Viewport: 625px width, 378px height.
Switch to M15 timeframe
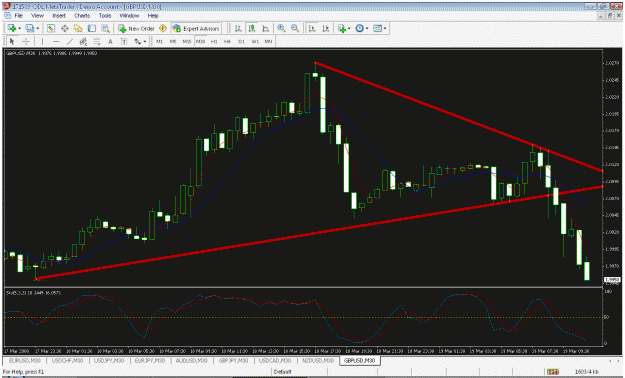[x=187, y=41]
